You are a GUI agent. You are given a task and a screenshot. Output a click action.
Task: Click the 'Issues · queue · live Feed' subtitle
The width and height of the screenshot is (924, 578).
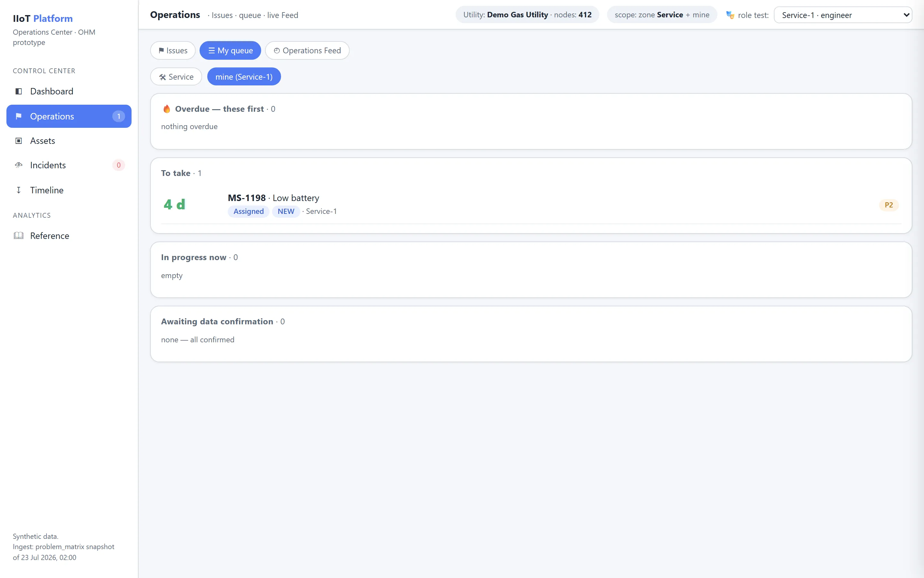tap(253, 15)
